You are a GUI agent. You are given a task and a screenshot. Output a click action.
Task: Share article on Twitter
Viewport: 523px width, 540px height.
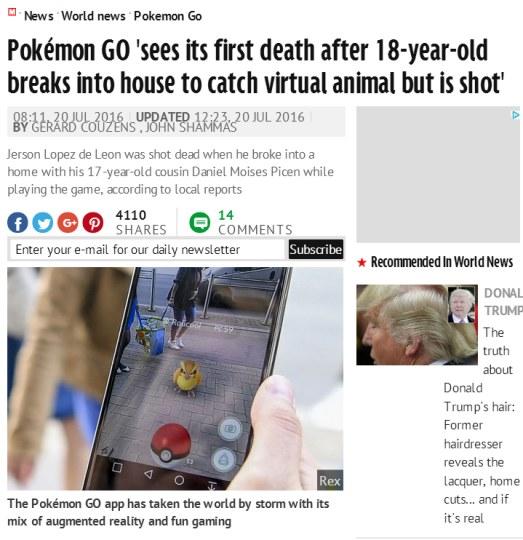coord(43,223)
